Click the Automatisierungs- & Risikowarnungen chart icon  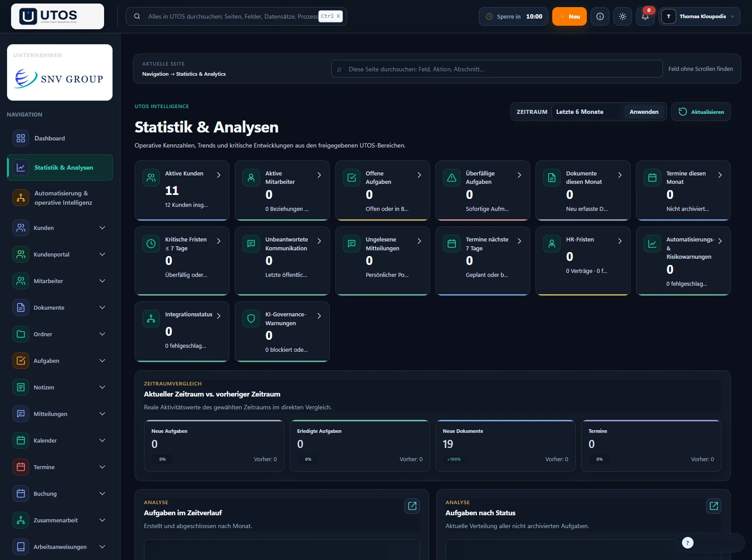(x=652, y=244)
